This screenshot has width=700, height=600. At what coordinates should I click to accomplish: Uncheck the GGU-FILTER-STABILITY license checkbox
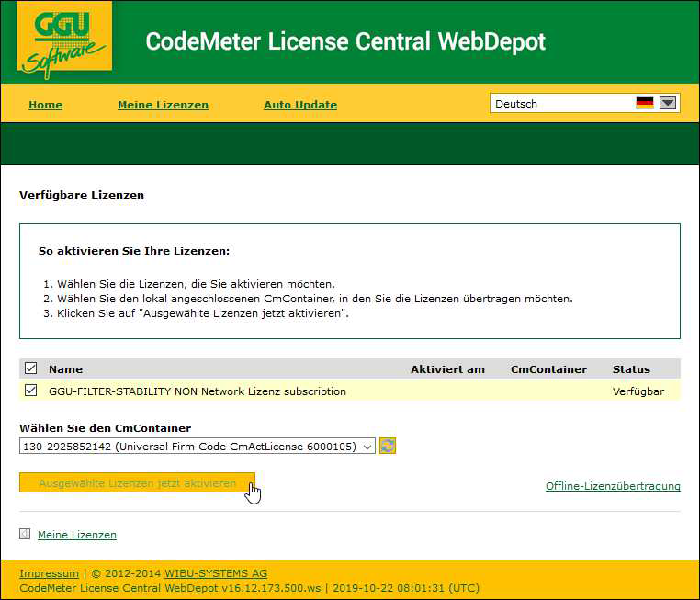click(x=30, y=391)
